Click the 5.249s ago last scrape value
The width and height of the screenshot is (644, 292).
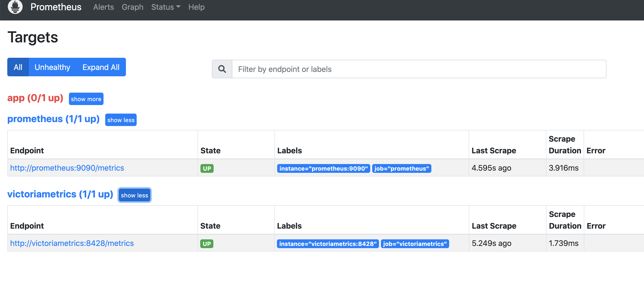pyautogui.click(x=492, y=243)
